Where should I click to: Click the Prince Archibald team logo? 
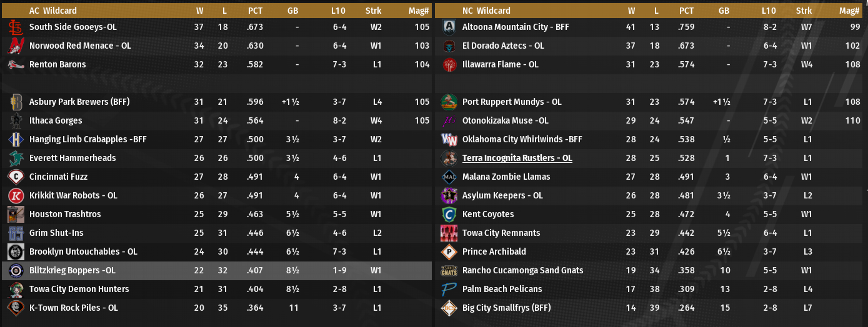(449, 252)
